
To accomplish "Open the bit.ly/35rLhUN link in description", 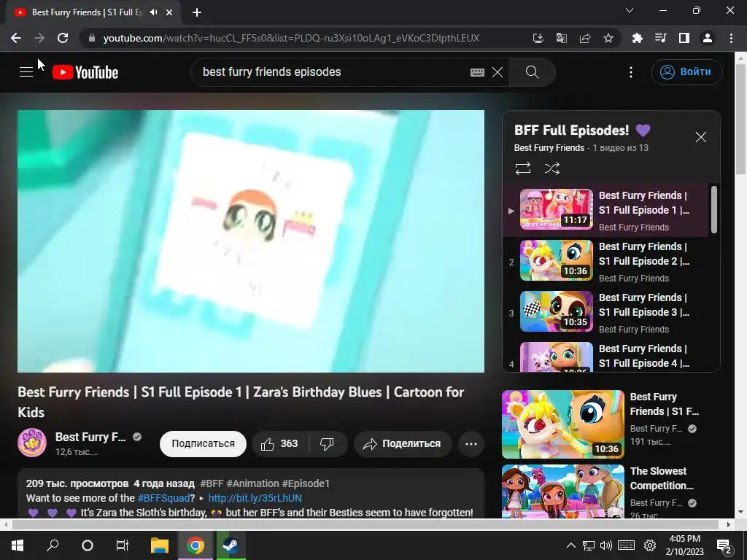I will click(255, 498).
